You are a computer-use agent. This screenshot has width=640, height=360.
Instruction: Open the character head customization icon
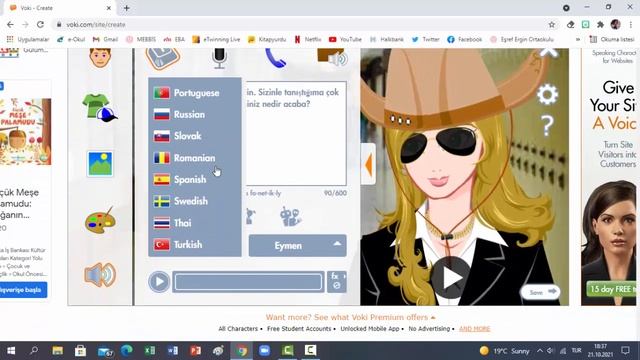(x=100, y=58)
